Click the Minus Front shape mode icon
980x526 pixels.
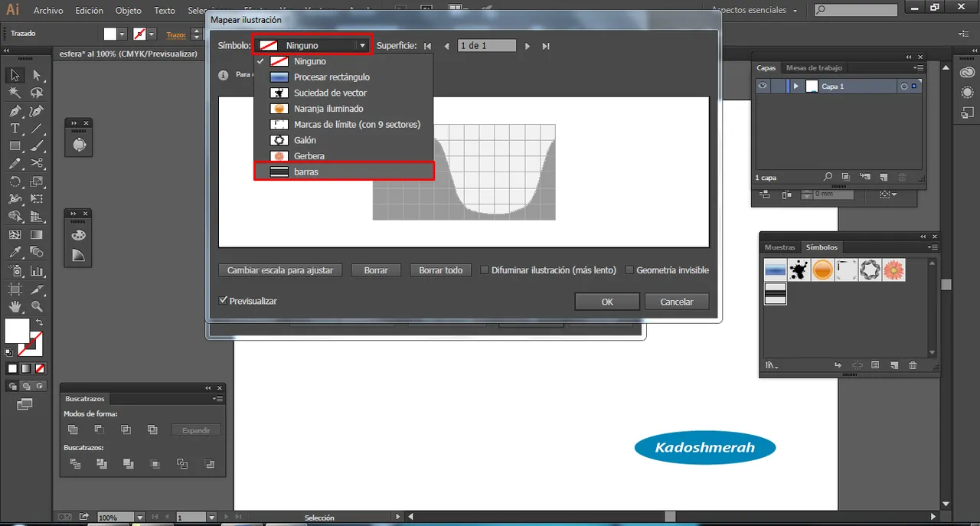point(100,430)
